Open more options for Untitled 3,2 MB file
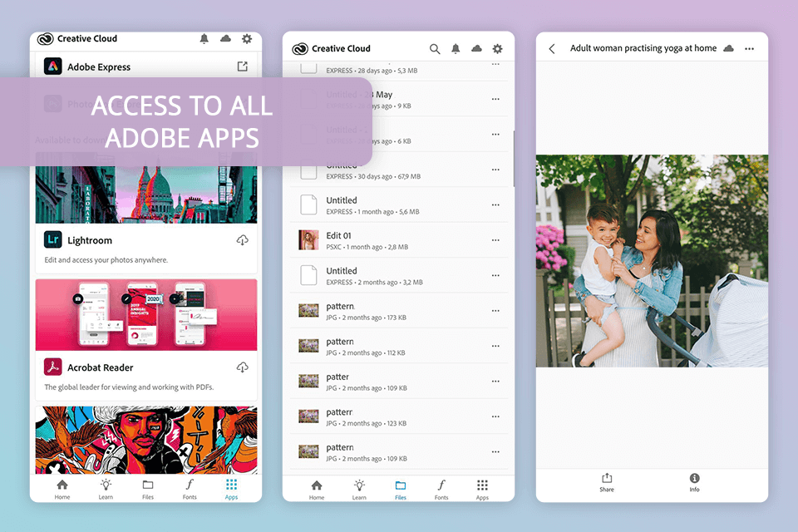 pos(495,275)
